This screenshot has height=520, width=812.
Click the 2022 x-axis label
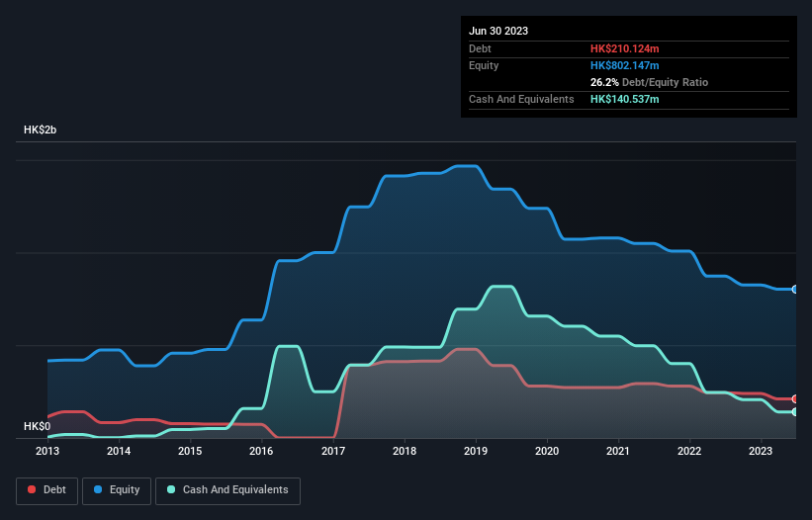tap(689, 451)
